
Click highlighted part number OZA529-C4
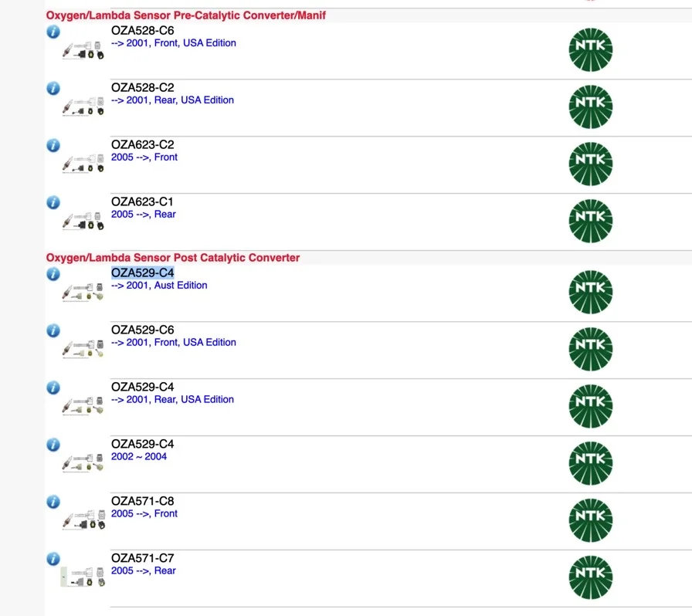(143, 272)
